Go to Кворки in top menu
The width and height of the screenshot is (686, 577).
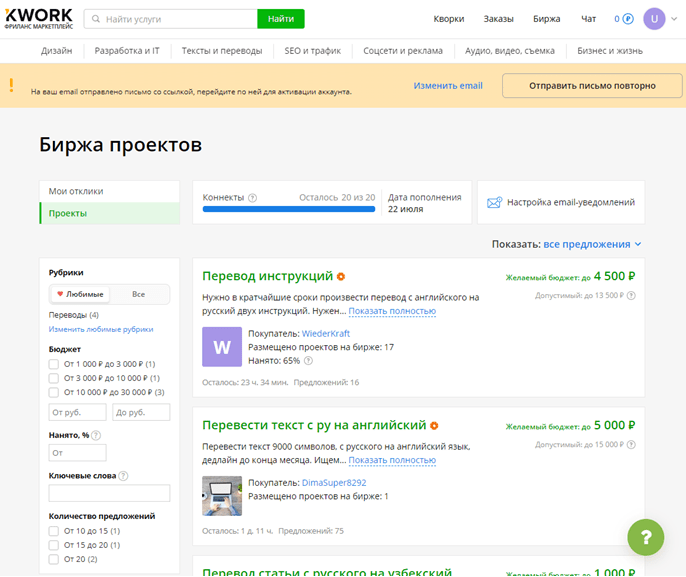click(448, 19)
